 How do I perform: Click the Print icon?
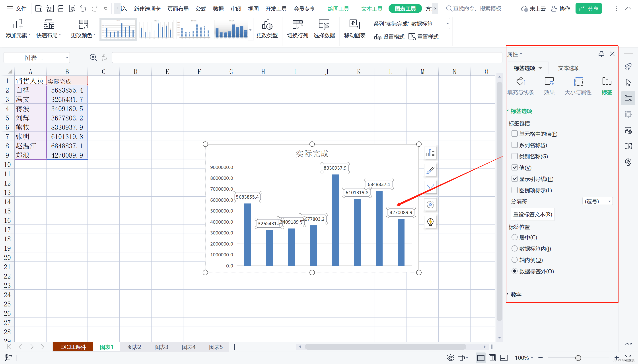[61, 9]
